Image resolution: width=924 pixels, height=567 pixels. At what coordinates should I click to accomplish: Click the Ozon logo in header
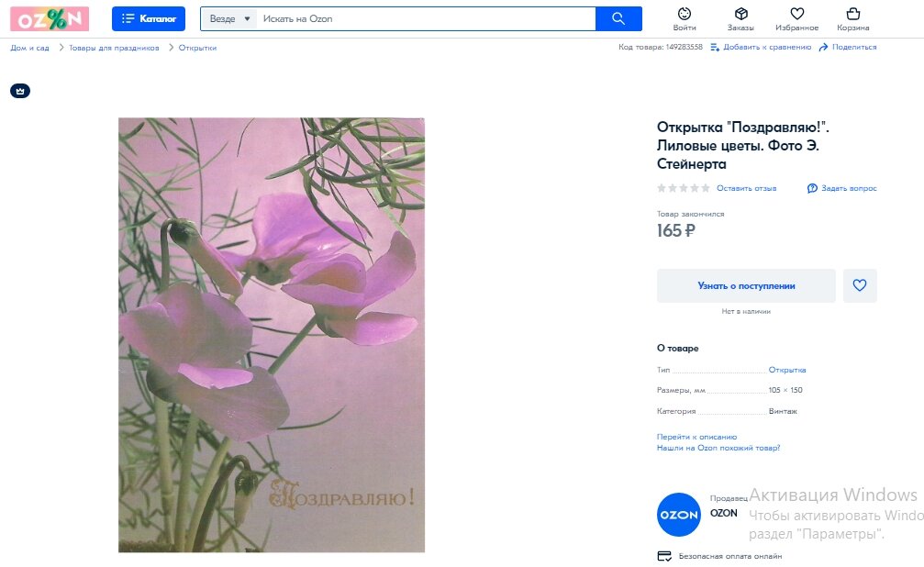(50, 19)
